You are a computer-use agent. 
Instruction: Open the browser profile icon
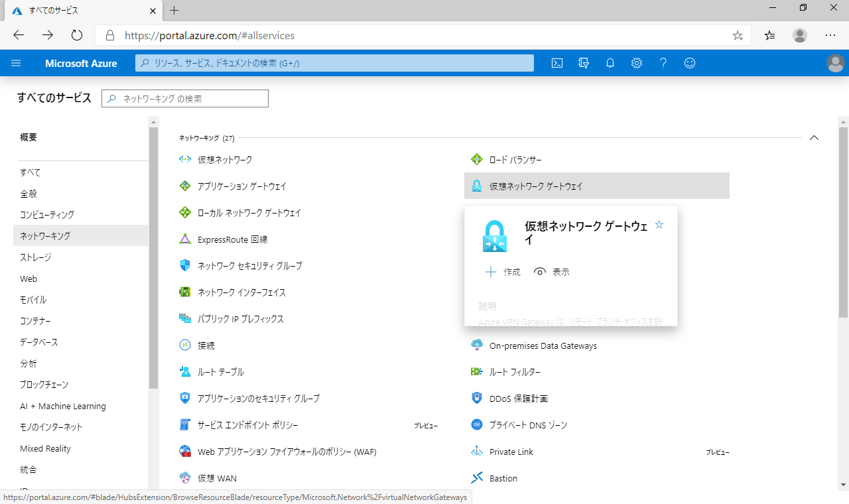click(x=800, y=36)
